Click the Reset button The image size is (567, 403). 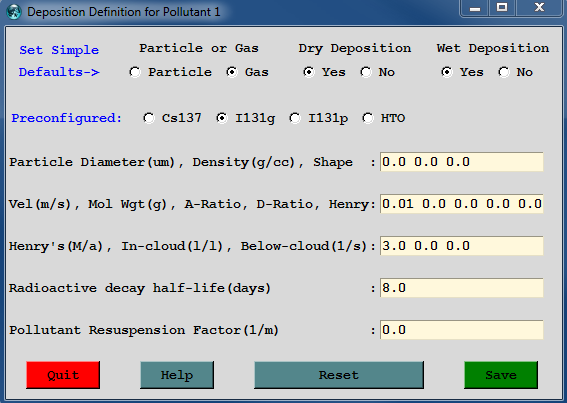click(339, 375)
